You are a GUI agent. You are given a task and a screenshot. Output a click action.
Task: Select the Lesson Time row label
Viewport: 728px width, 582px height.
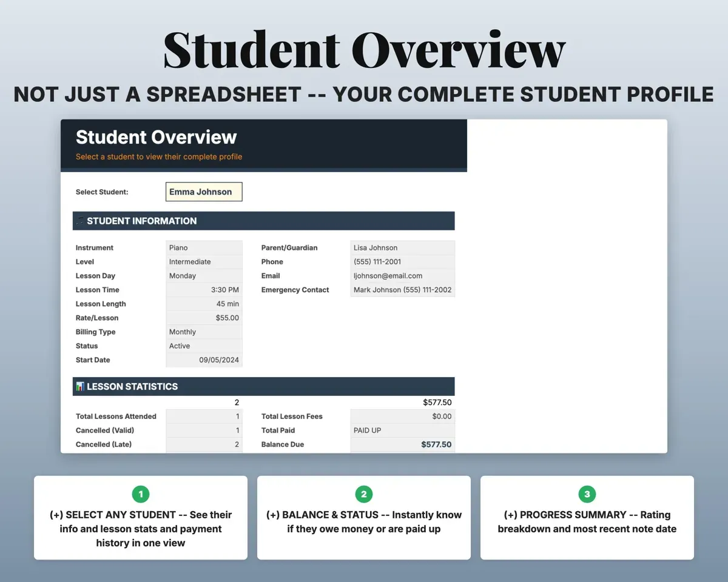pos(98,290)
